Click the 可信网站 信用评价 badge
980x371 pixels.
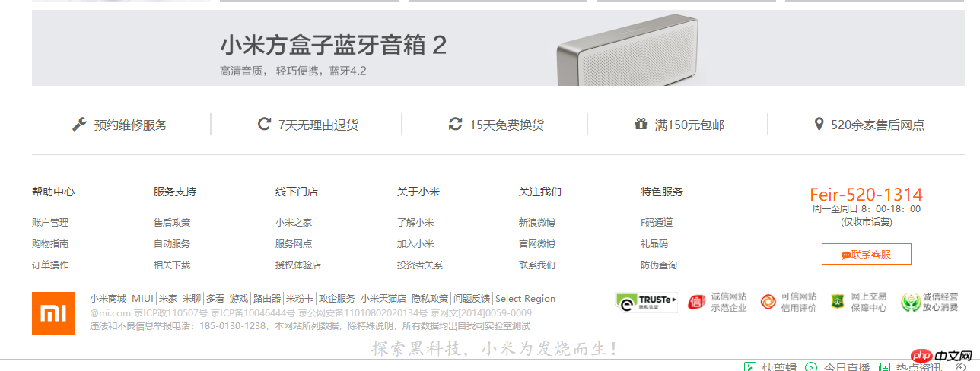point(788,302)
